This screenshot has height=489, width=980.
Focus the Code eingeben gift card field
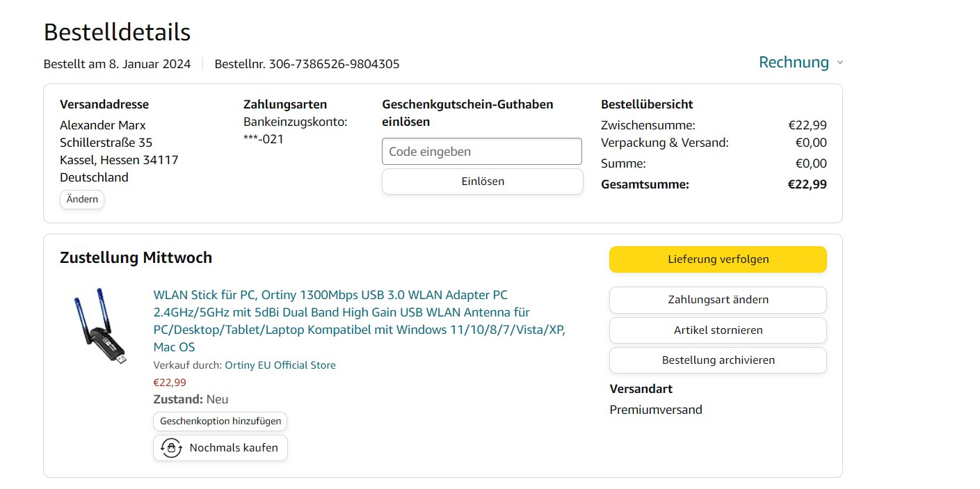click(481, 152)
